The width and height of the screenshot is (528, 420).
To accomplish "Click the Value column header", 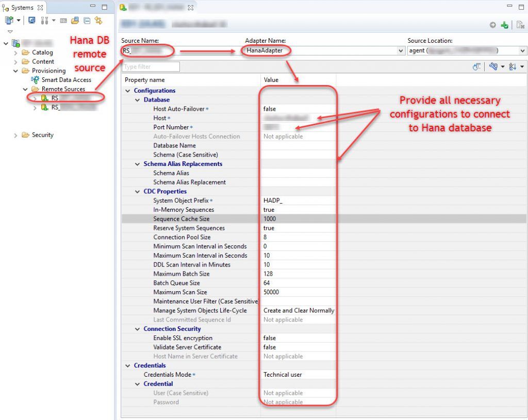I will pyautogui.click(x=299, y=80).
